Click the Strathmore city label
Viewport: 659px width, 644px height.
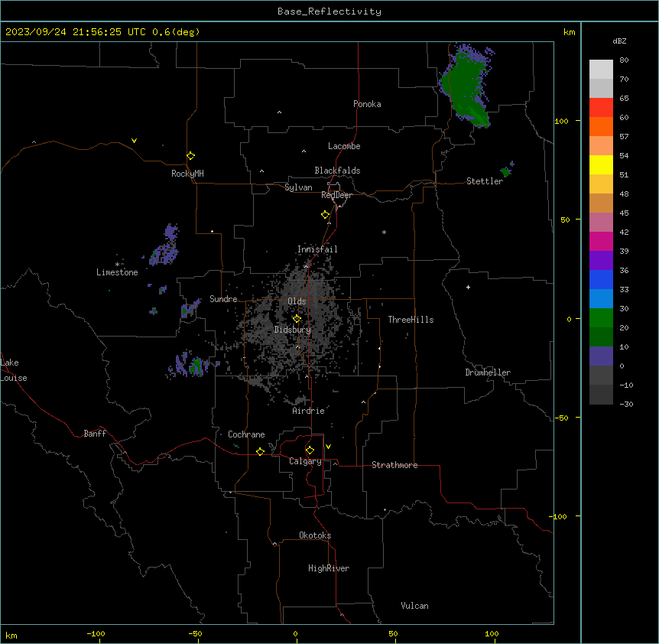coord(394,465)
